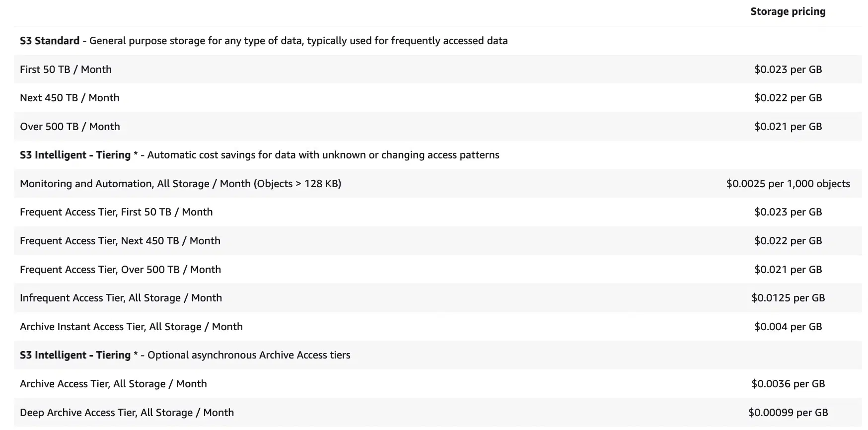The width and height of the screenshot is (868, 430).
Task: Click the Storage pricing column header
Action: (788, 11)
